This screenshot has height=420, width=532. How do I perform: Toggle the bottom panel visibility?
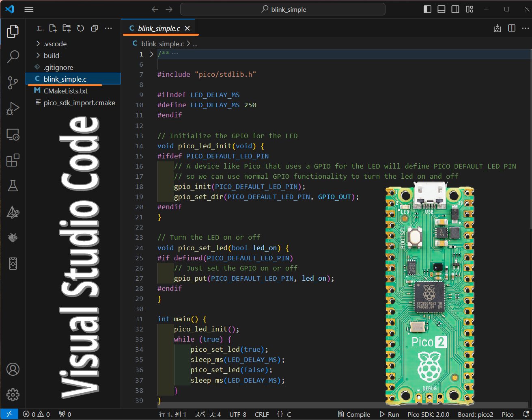(442, 9)
